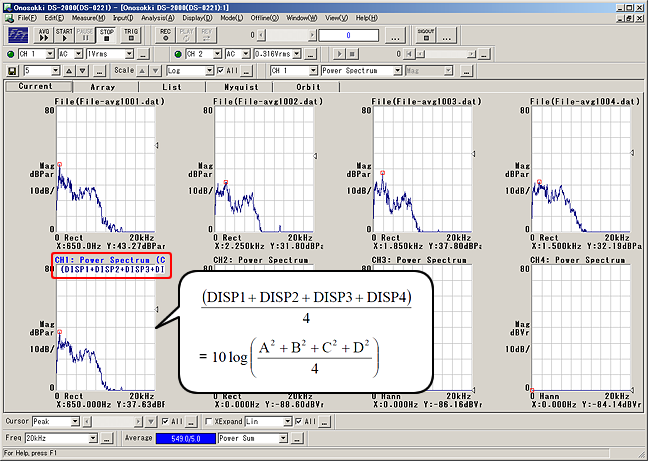Switch to the Array tab
The height and width of the screenshot is (461, 648).
tap(105, 87)
